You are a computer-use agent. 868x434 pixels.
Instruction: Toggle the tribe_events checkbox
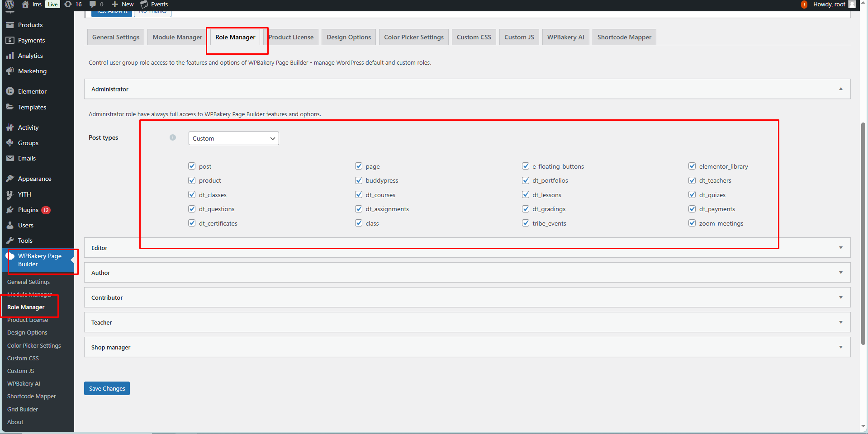point(526,223)
